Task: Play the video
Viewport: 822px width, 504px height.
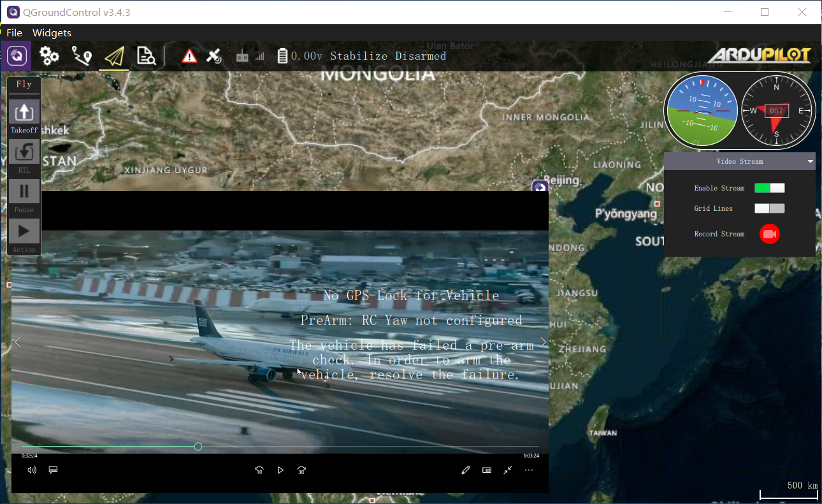Action: point(280,470)
